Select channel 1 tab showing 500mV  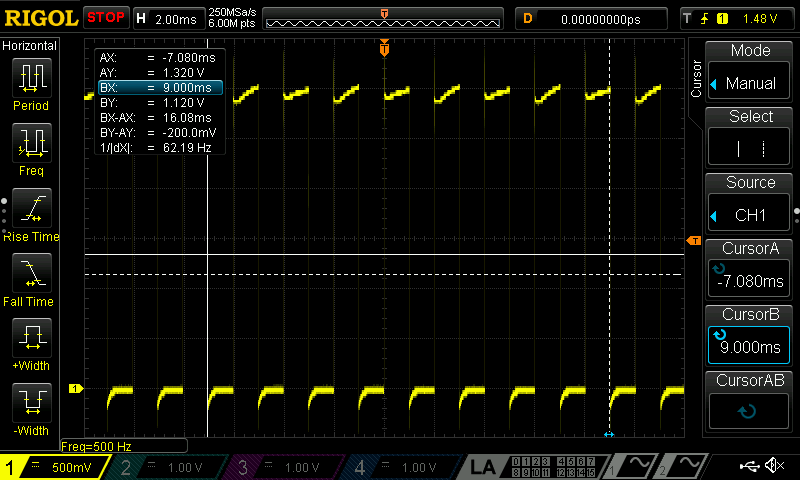[x=54, y=467]
